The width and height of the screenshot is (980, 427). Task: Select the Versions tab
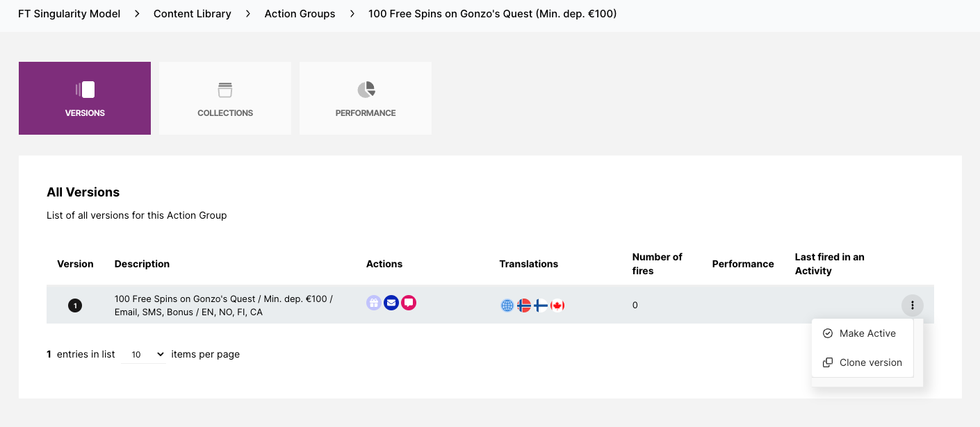[x=85, y=98]
